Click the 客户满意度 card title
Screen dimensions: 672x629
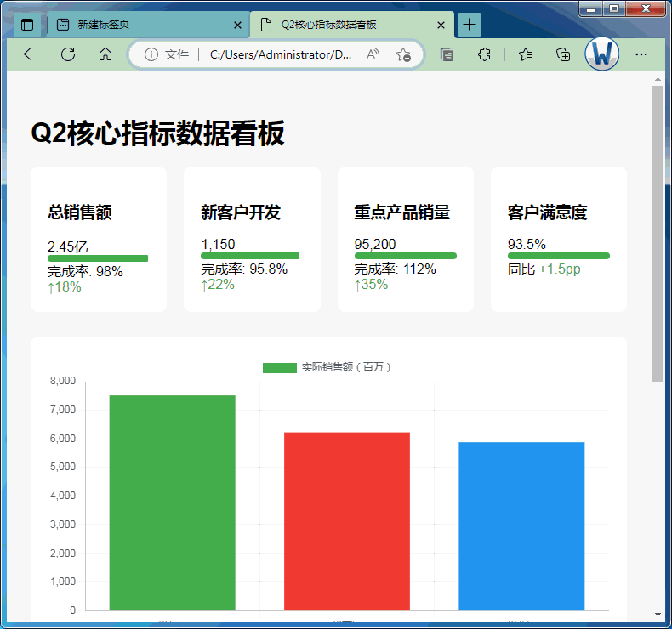point(547,212)
